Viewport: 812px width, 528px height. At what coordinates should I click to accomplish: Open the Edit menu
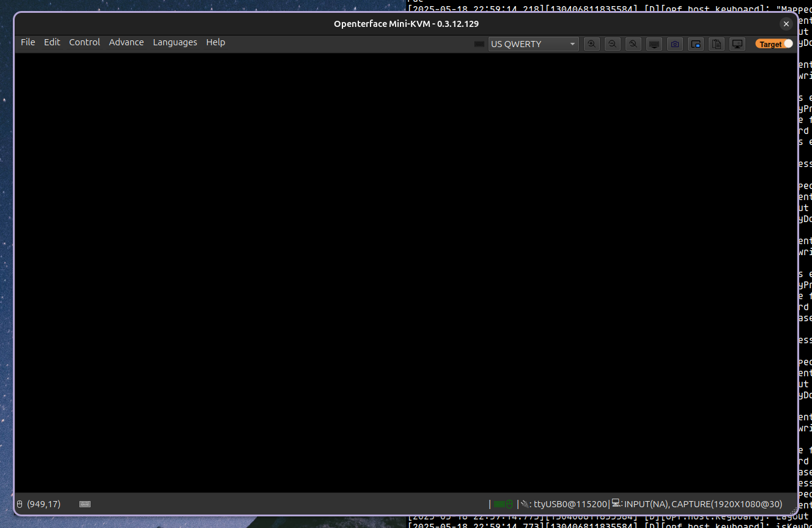coord(52,42)
